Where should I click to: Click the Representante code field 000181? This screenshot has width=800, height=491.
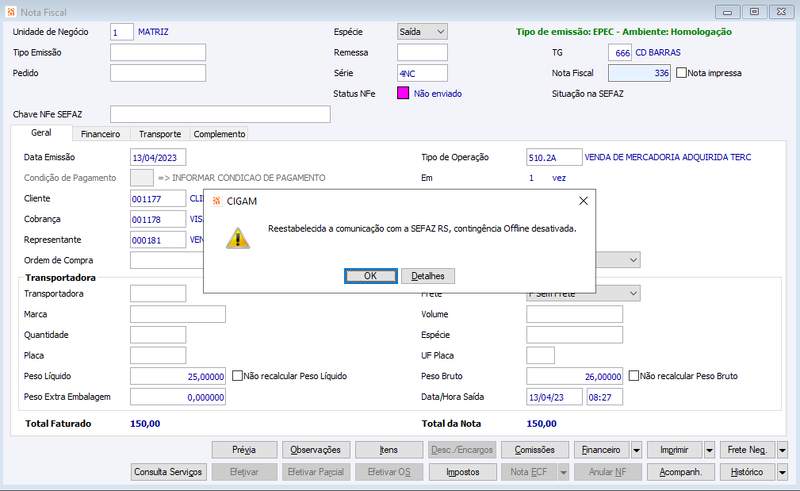coord(158,240)
